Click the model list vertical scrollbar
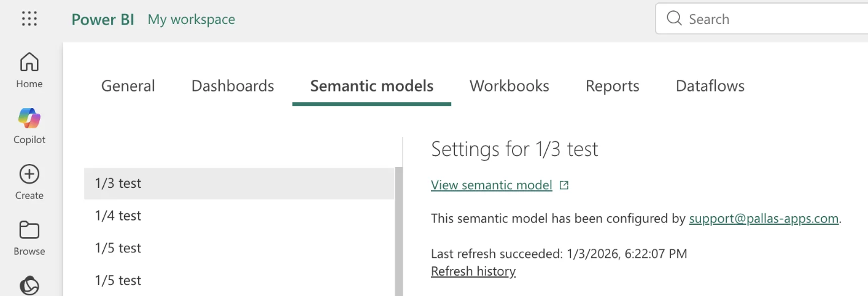Image resolution: width=868 pixels, height=296 pixels. [x=399, y=232]
